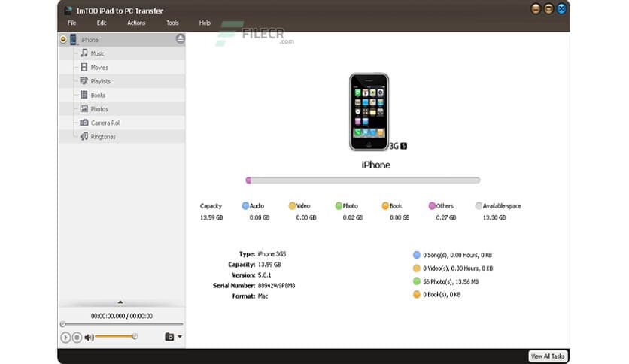This screenshot has height=364, width=629.
Task: Click the green dot beside Photo(s) summary
Action: (416, 281)
